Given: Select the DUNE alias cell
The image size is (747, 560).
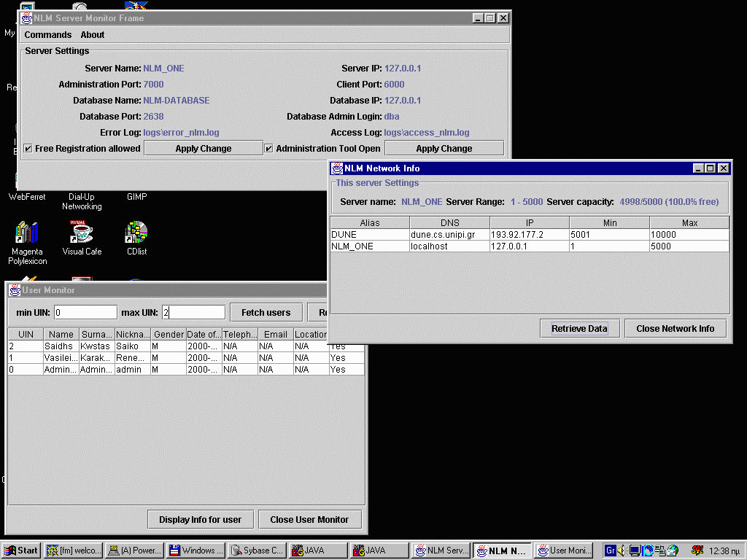Looking at the screenshot, I should (x=370, y=234).
